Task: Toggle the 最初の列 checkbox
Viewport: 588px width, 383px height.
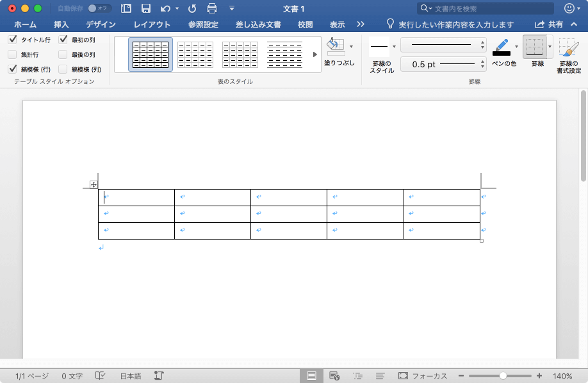Action: [63, 39]
